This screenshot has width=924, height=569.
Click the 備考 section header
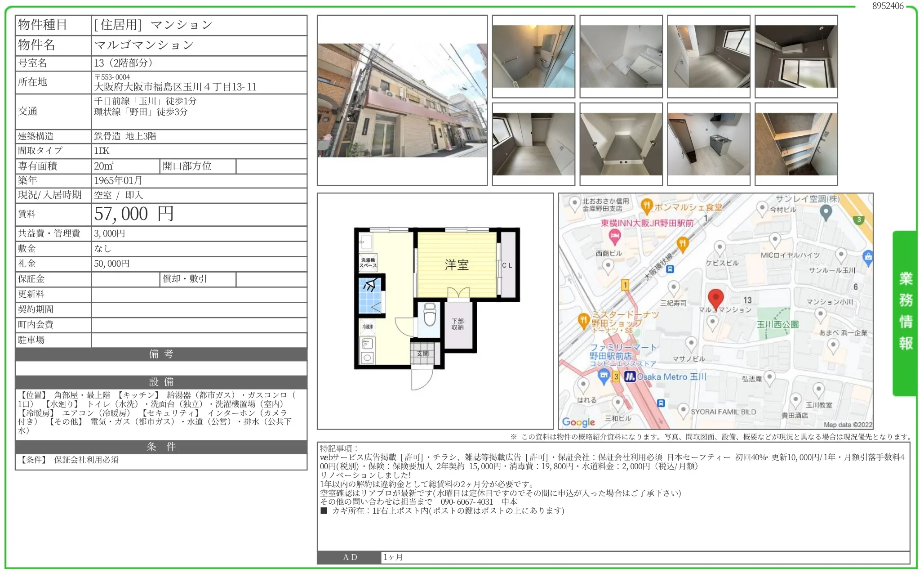(161, 354)
